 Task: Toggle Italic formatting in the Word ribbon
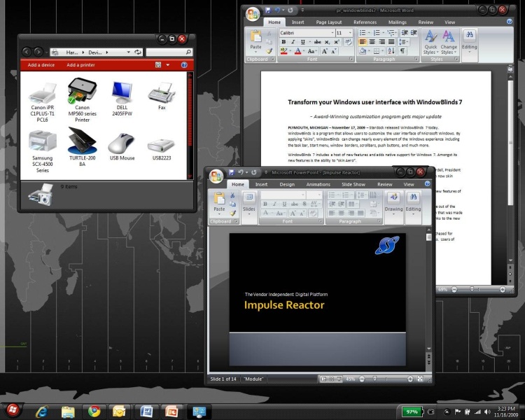[293, 42]
